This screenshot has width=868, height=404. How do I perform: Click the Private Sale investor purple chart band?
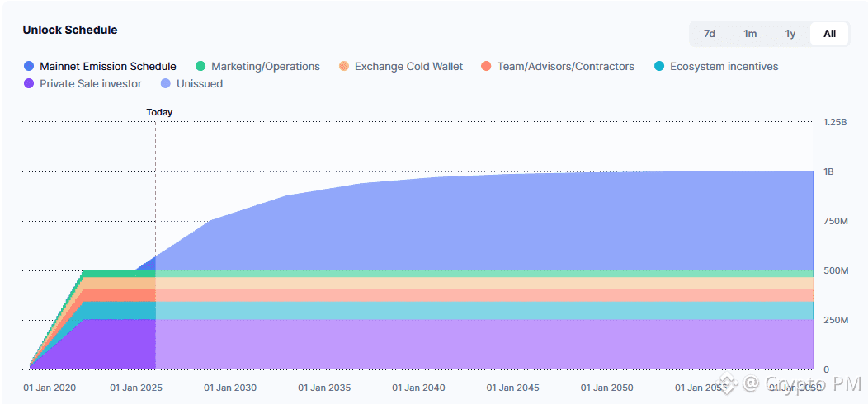point(495,344)
